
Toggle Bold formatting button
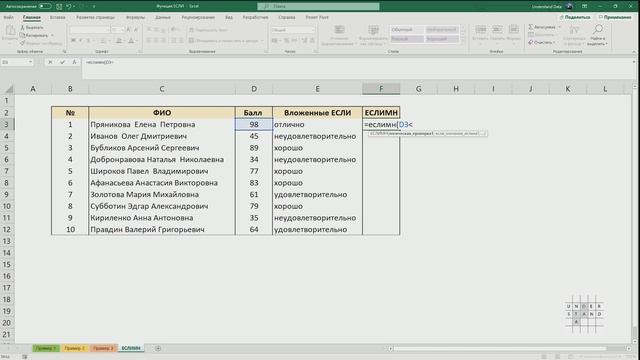(x=73, y=40)
